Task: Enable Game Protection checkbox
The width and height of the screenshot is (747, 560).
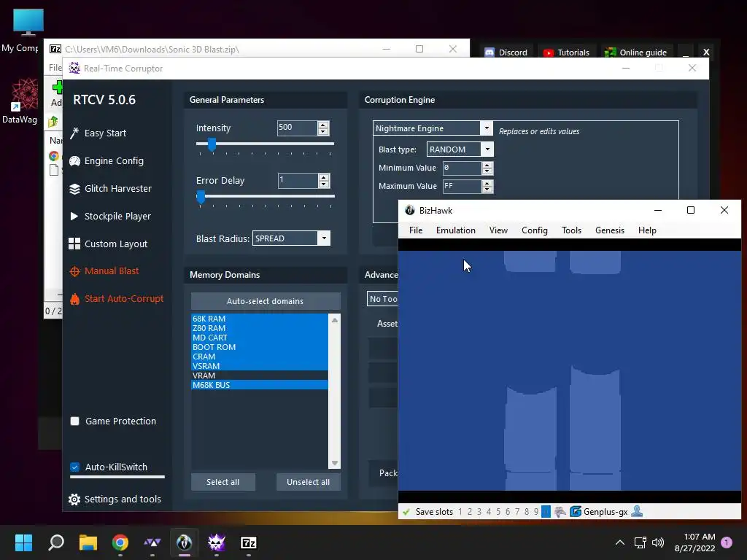Action: click(x=75, y=421)
